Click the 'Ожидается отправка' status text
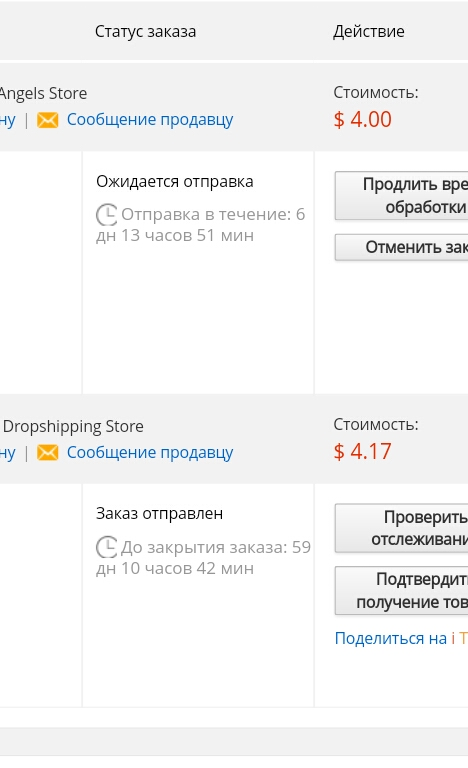Viewport: 468px width, 768px height. click(x=175, y=182)
